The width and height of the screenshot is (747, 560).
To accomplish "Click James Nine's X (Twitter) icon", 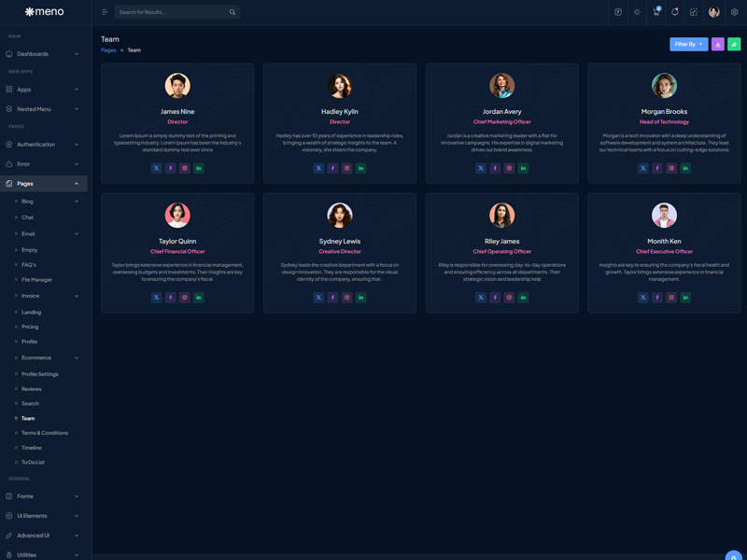I will (x=156, y=168).
